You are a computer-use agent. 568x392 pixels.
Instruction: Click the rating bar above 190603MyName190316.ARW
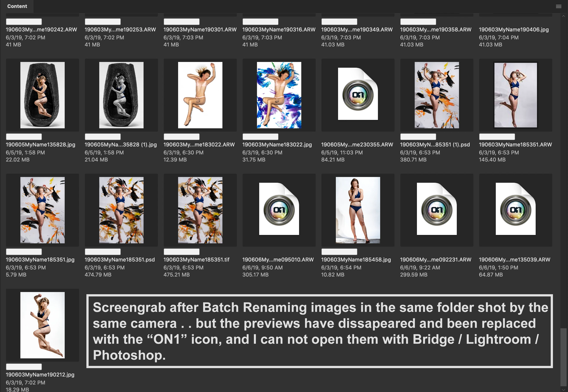coord(260,22)
